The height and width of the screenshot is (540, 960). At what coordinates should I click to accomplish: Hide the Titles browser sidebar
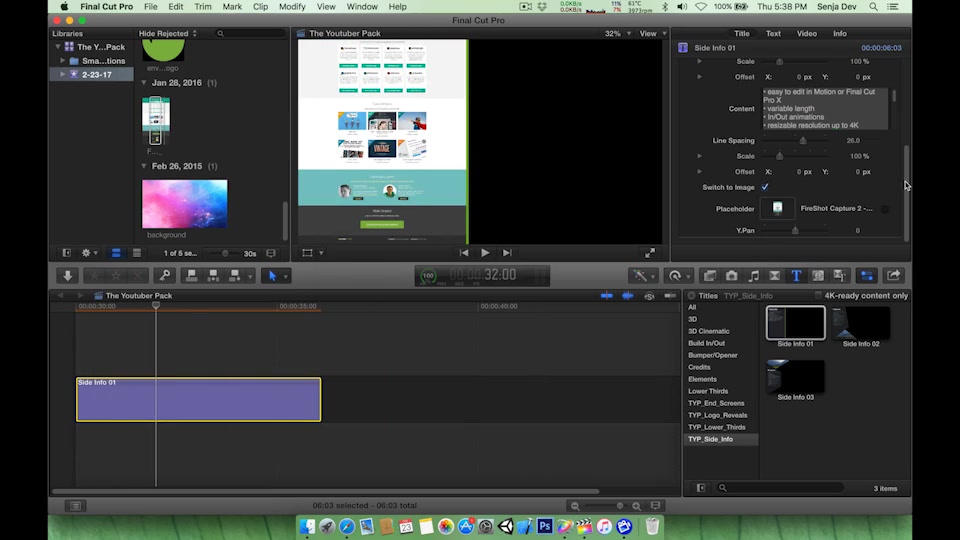[701, 488]
